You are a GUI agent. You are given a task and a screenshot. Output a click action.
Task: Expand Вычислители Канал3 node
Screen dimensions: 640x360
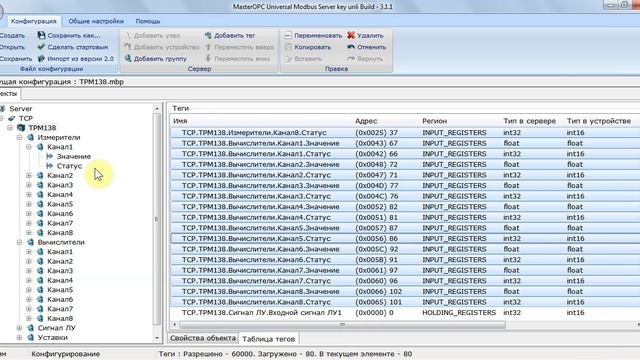tap(29, 271)
